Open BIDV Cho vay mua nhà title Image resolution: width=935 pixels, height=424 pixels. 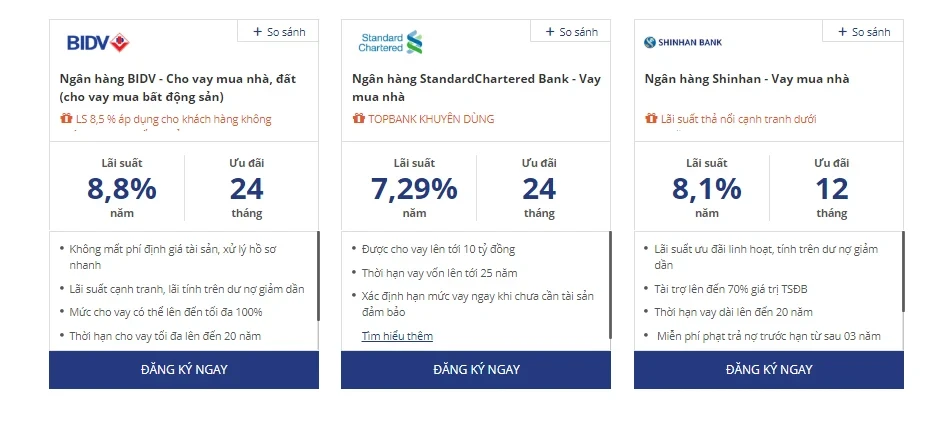[178, 87]
